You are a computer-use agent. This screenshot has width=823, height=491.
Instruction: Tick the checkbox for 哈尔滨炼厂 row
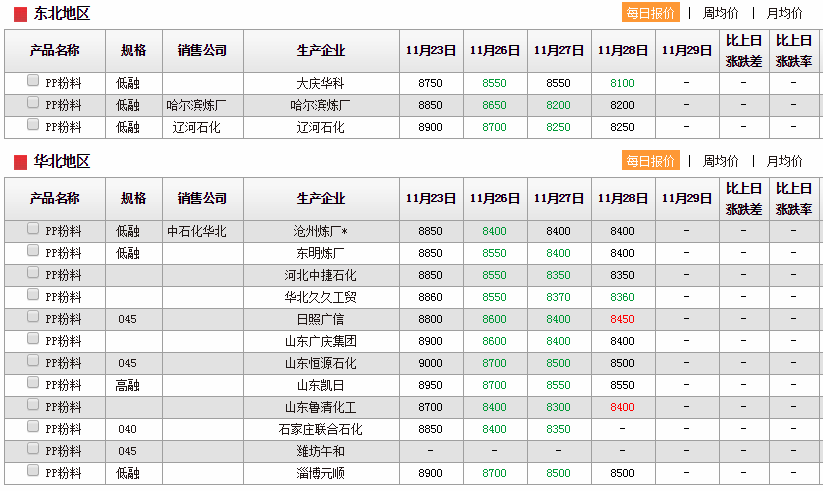(x=33, y=103)
